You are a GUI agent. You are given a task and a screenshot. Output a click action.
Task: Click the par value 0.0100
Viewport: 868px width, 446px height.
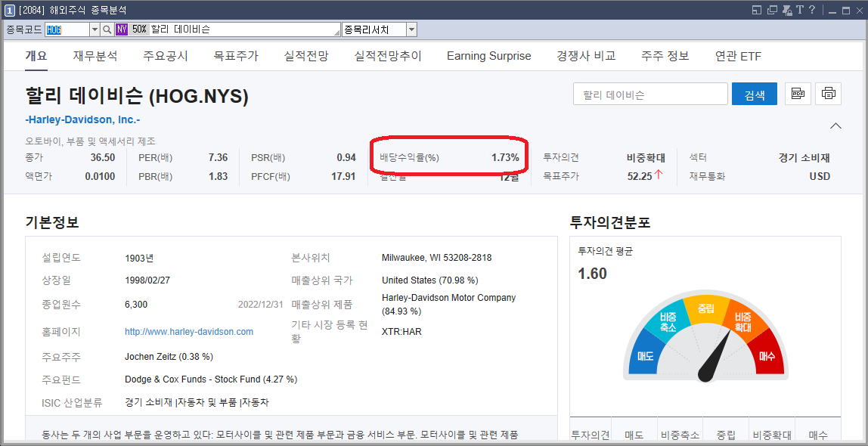[101, 177]
